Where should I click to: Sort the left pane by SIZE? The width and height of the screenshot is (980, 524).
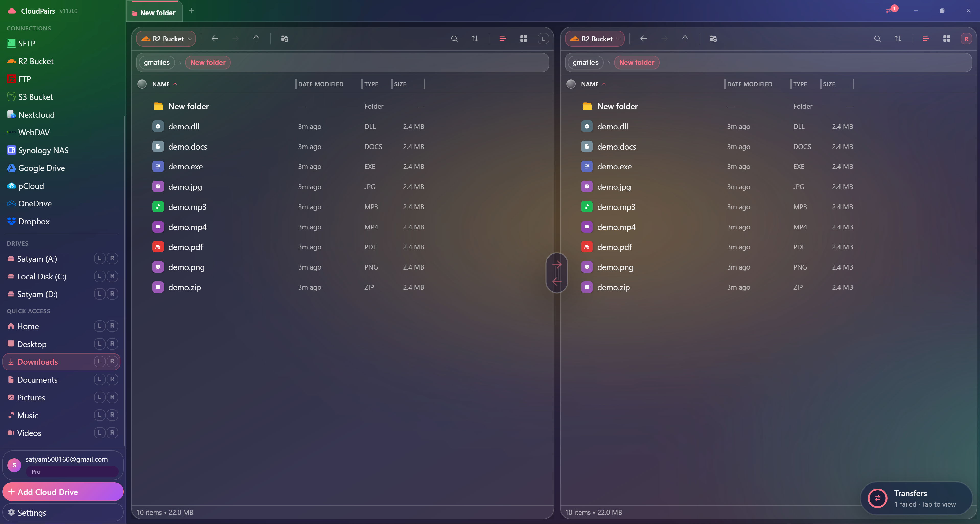400,84
